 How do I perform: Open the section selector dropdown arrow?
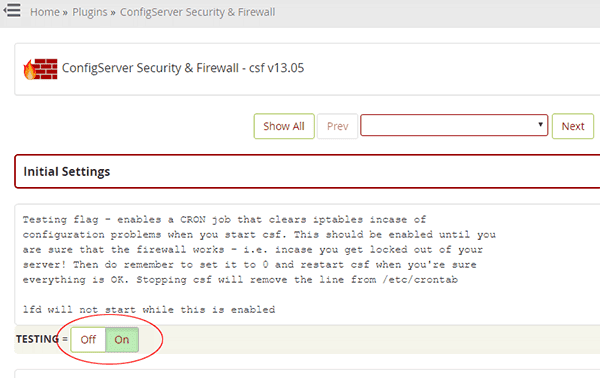click(x=540, y=124)
